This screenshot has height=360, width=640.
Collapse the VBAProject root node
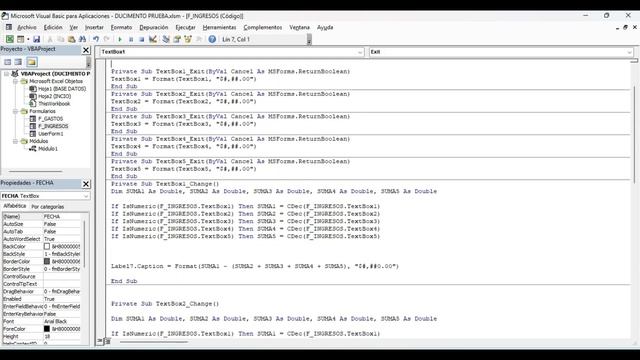pos(6,74)
